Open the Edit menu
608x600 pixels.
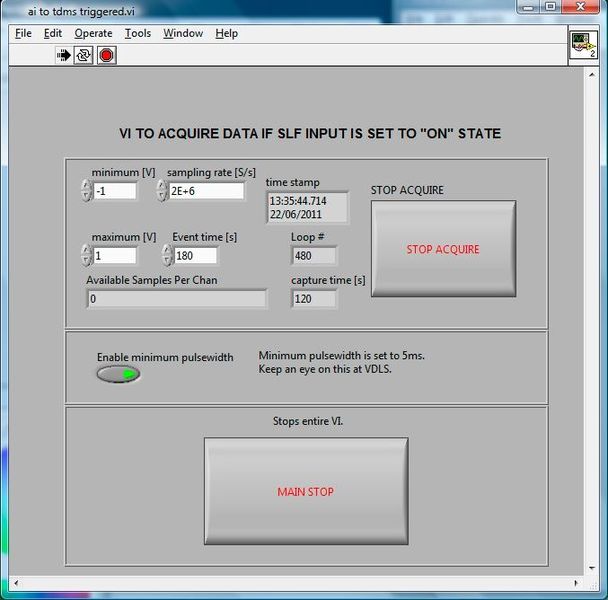(x=53, y=34)
